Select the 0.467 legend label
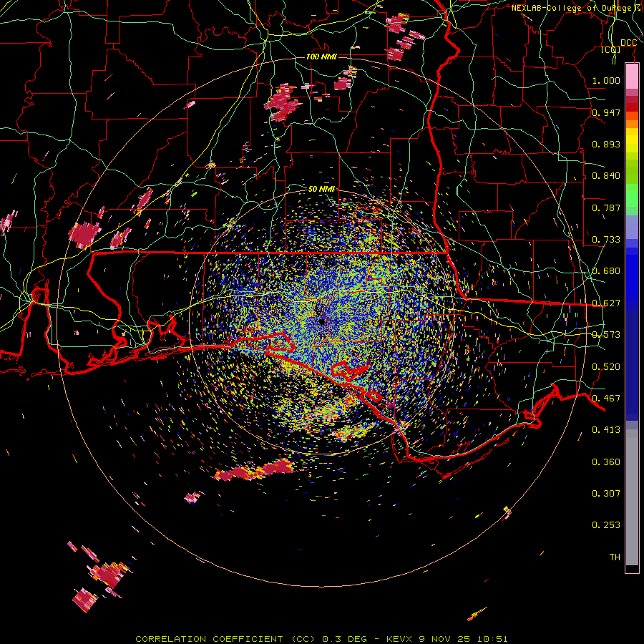The width and height of the screenshot is (644, 644). coord(606,399)
